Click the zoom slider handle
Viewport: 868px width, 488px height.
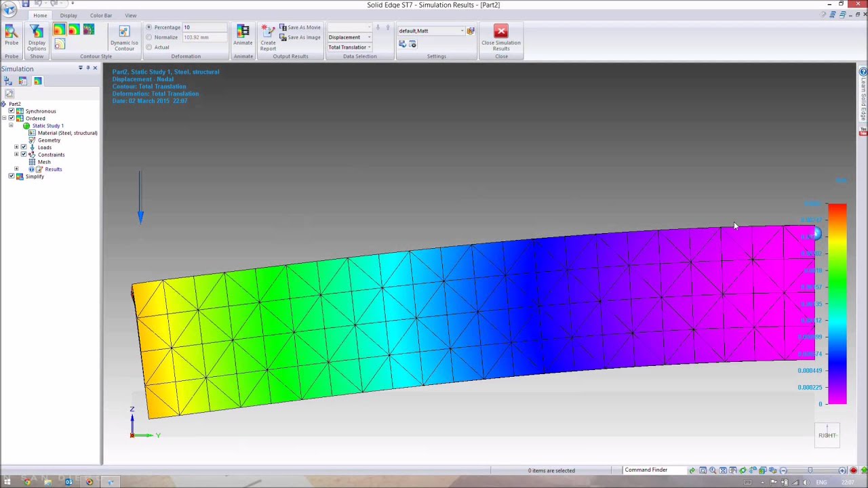(810, 470)
